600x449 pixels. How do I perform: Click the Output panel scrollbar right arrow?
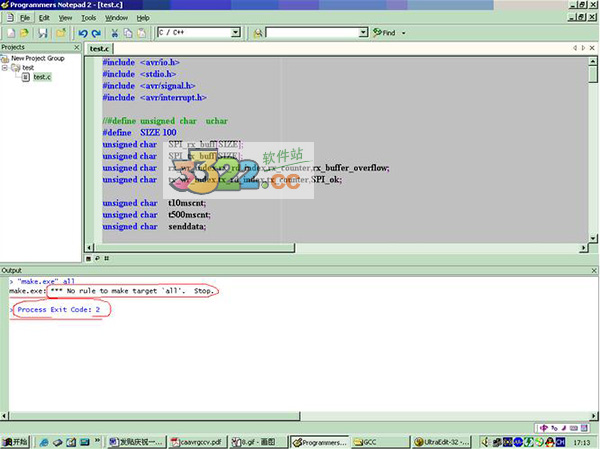coord(593,416)
